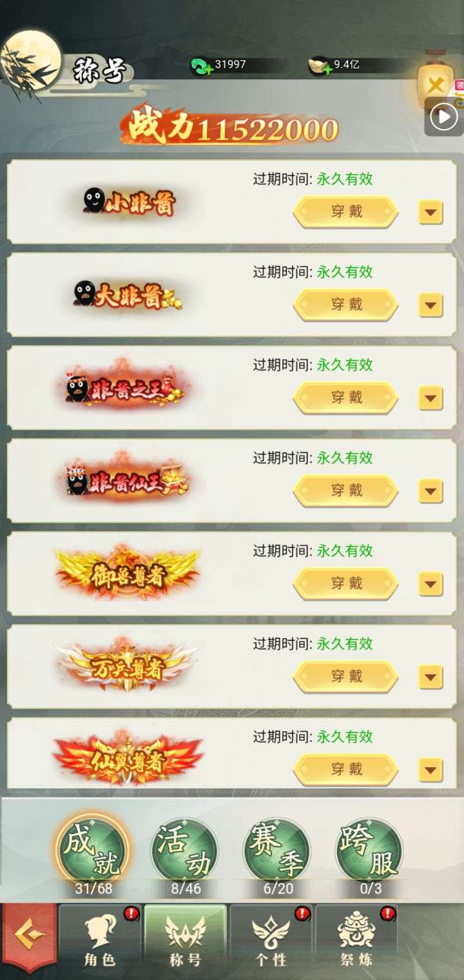
Task: Tap the yellow lantern close icon
Action: coord(436,84)
